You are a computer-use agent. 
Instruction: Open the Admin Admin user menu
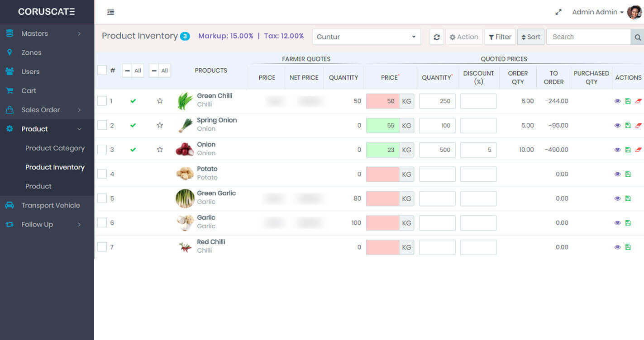coord(597,12)
